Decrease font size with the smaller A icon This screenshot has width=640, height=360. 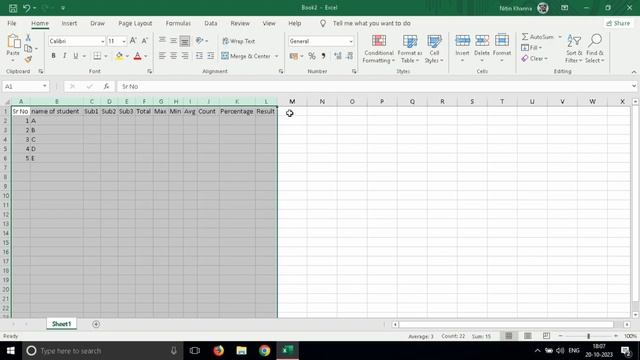coord(144,41)
